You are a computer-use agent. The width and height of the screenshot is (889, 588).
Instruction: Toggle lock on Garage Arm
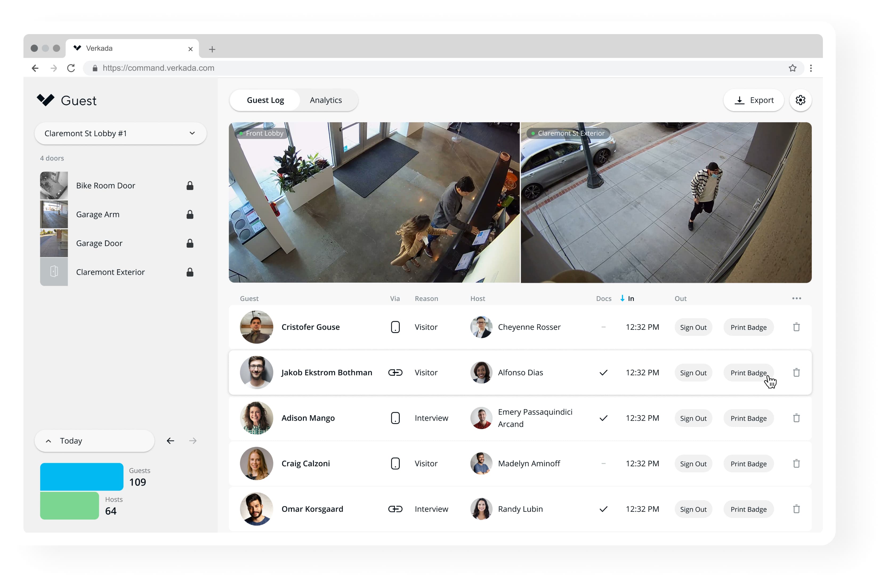tap(190, 214)
